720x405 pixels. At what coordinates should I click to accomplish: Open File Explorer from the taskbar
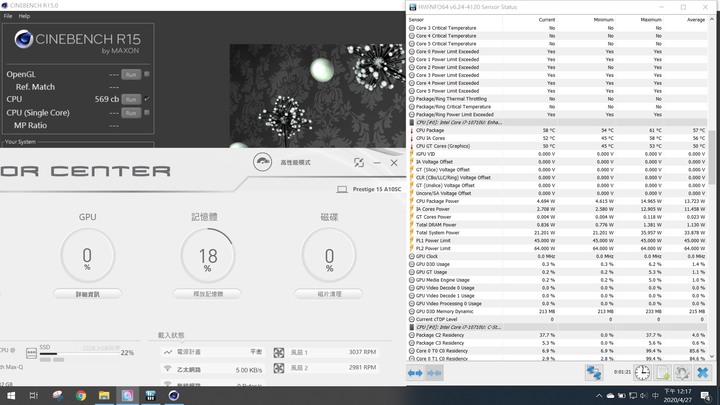[x=104, y=395]
